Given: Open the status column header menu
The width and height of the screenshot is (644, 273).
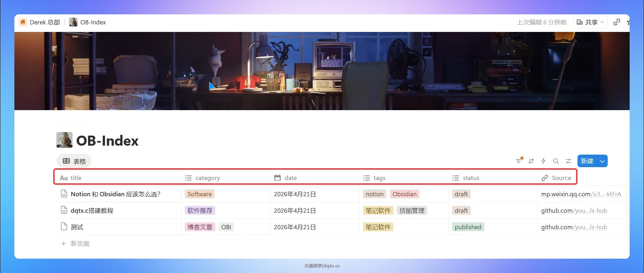Looking at the screenshot, I should point(471,178).
